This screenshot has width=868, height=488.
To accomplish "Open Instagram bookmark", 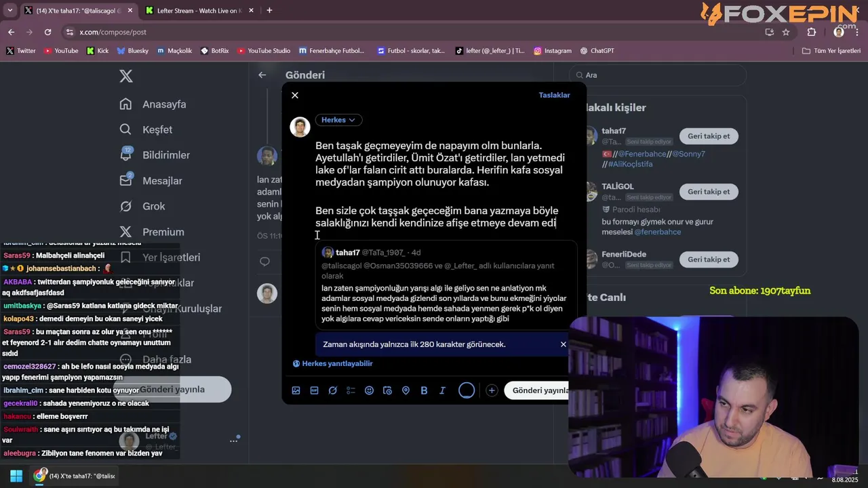I will coord(553,51).
